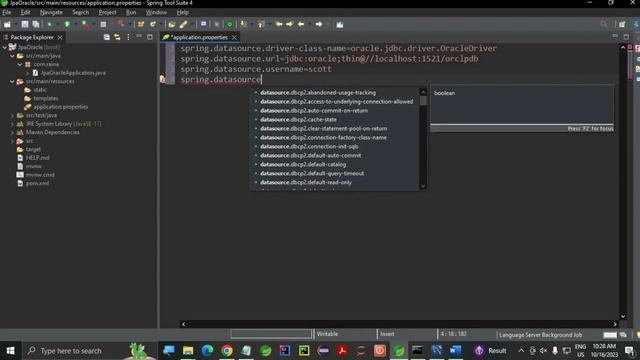Image resolution: width=640 pixels, height=360 pixels.
Task: Maximize the Package Explorer view
Action: (150, 37)
